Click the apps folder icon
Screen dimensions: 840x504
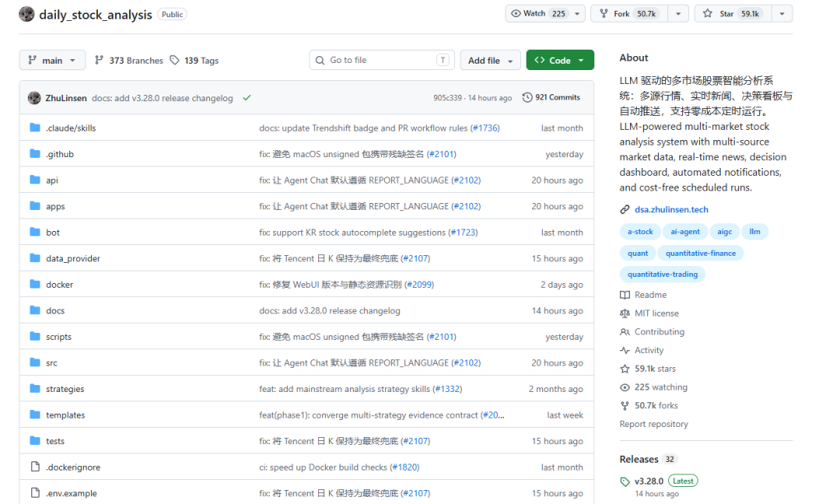(35, 205)
